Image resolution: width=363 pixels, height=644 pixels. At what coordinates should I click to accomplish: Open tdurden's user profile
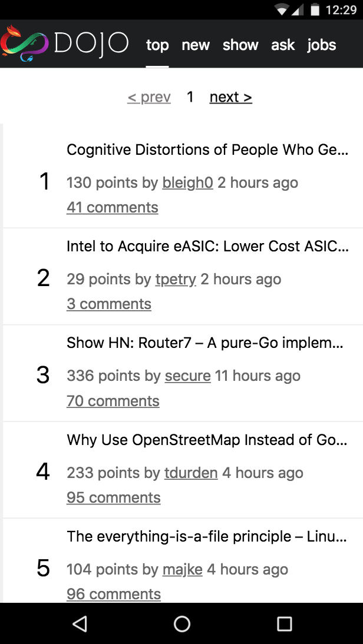(x=191, y=473)
